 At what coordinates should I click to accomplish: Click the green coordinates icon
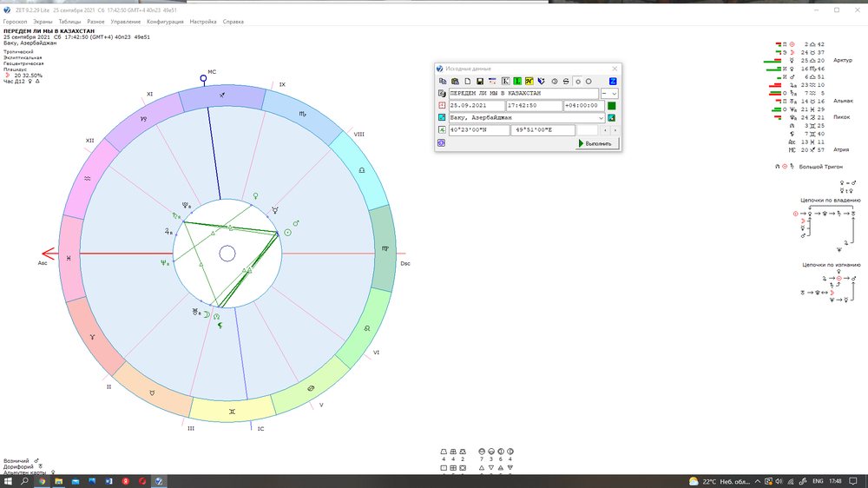pyautogui.click(x=442, y=129)
